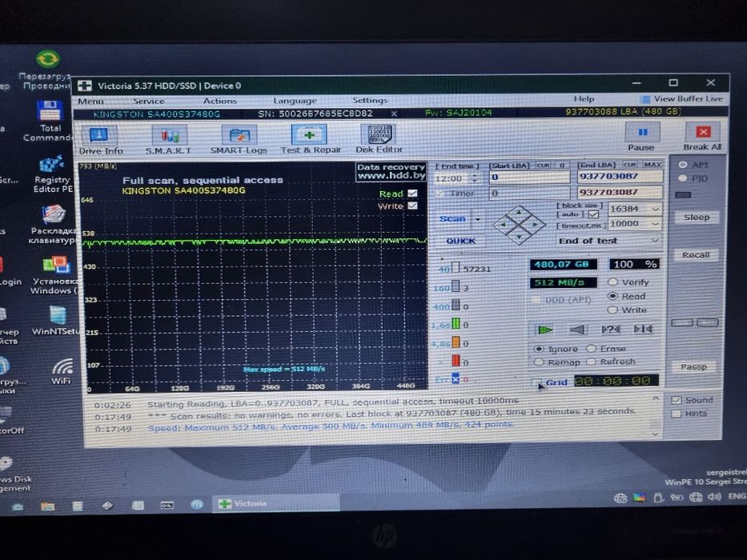Click the End LBA 937703087 field

[x=620, y=176]
